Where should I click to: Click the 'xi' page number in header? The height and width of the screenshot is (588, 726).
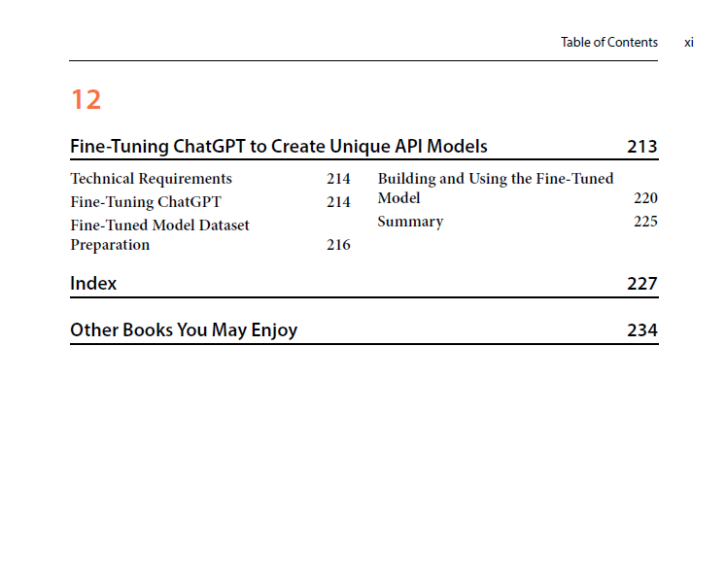click(689, 43)
